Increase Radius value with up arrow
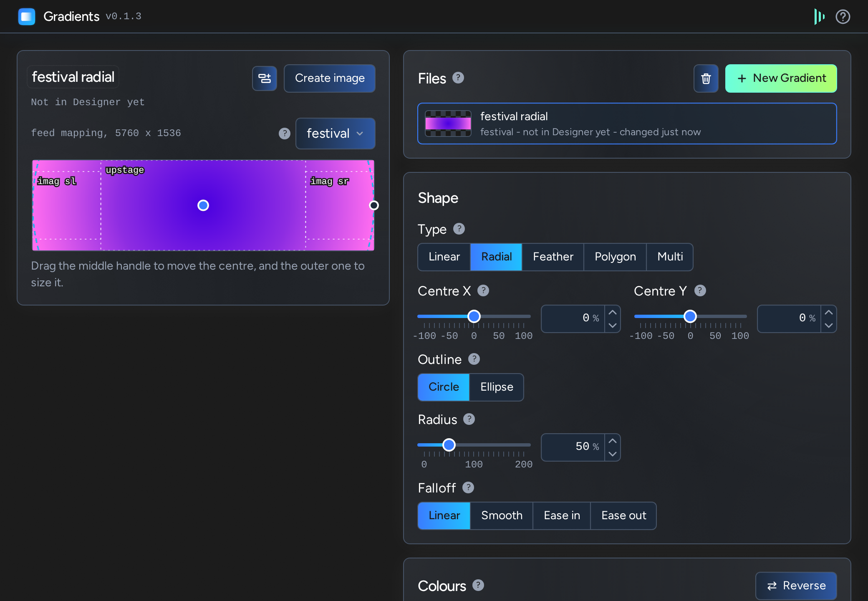This screenshot has width=868, height=601. [x=612, y=441]
